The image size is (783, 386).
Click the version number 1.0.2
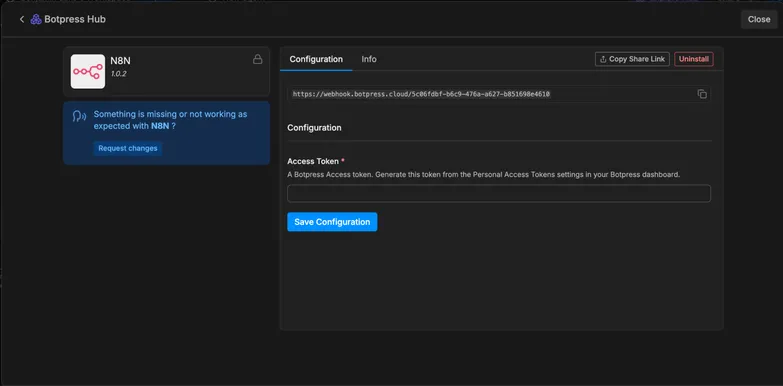pyautogui.click(x=118, y=73)
